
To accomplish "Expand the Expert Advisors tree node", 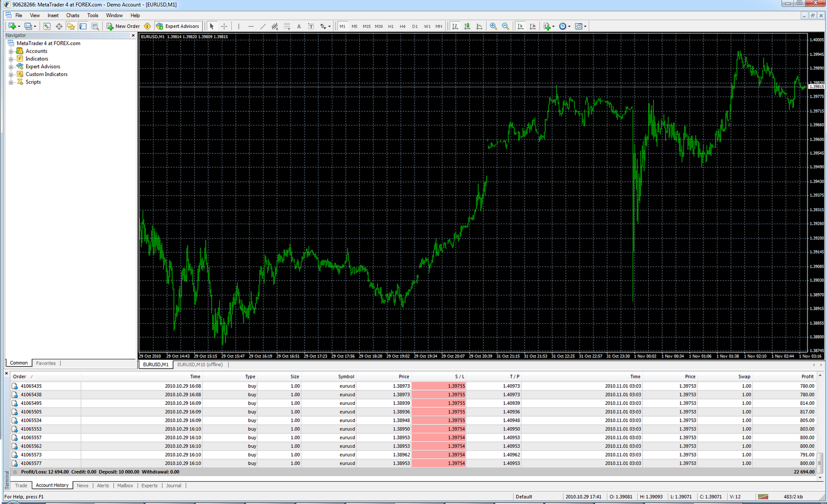I will tap(11, 67).
